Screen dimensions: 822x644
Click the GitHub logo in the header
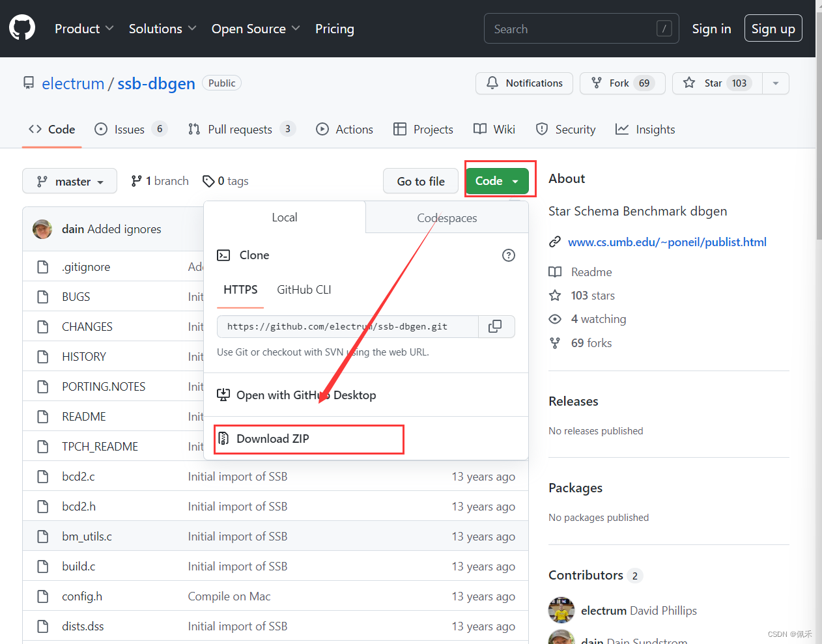(22, 28)
